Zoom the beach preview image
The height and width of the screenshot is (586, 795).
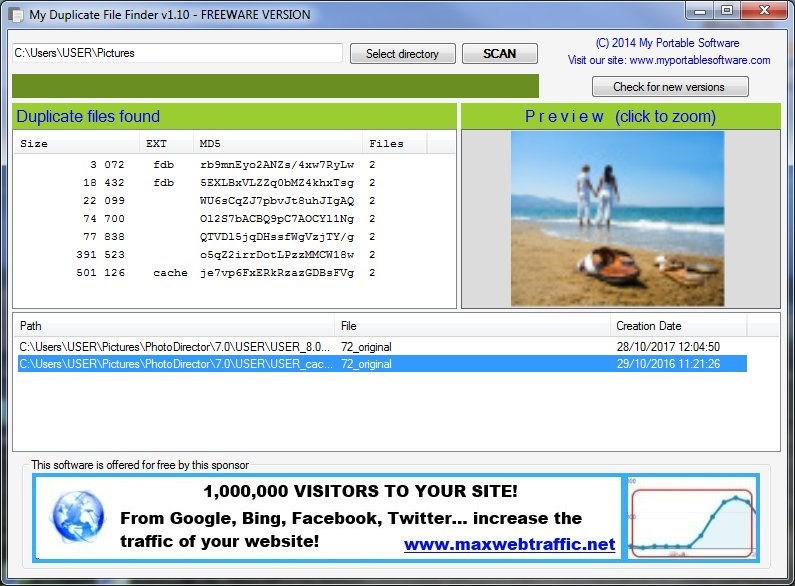tap(617, 218)
